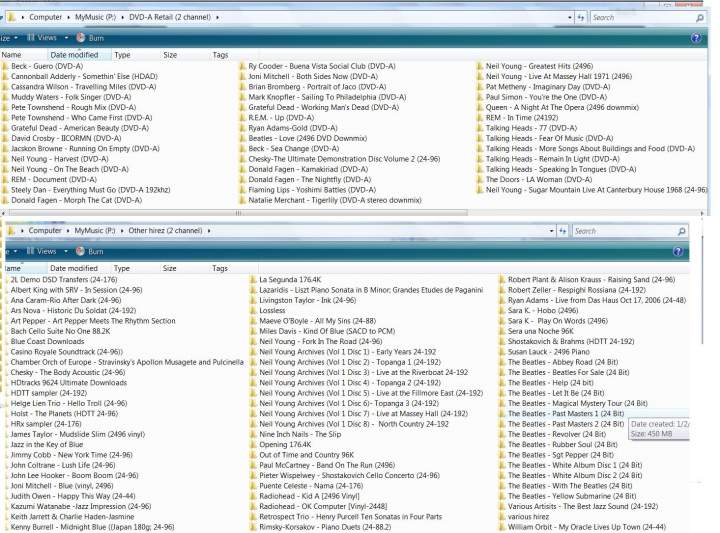Focus the Search field in lower window
This screenshot has height=533, width=720.
coord(624,231)
